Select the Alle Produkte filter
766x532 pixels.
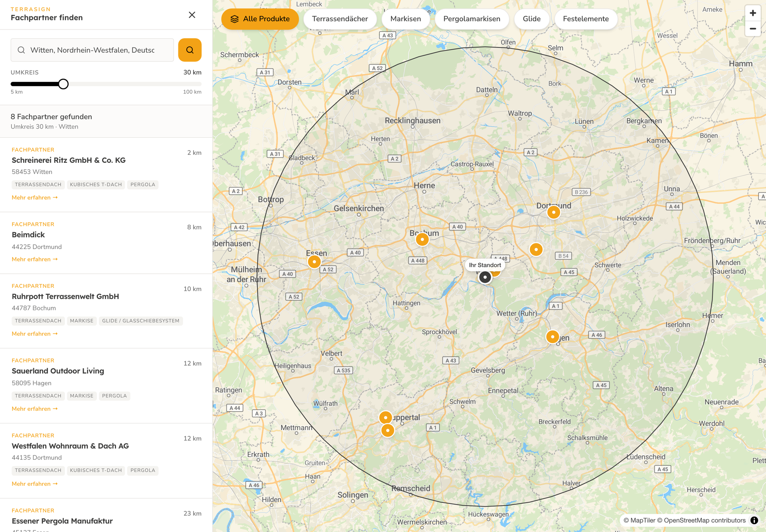(x=260, y=19)
